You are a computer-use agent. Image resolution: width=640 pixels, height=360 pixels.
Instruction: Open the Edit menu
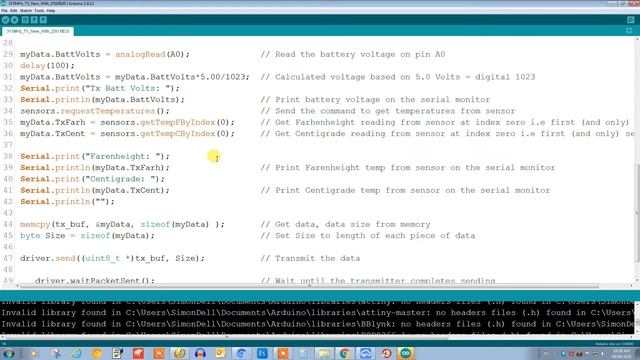(x=13, y=11)
